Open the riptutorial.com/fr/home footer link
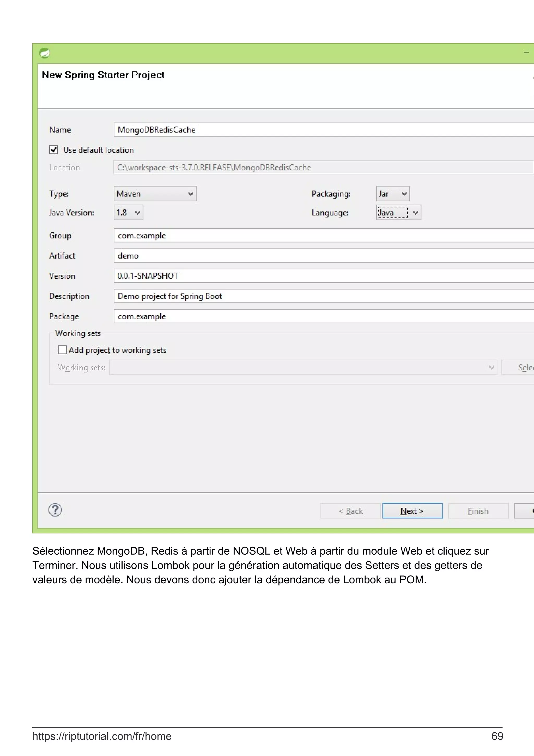Screen dimensions: 534x756 (102, 736)
